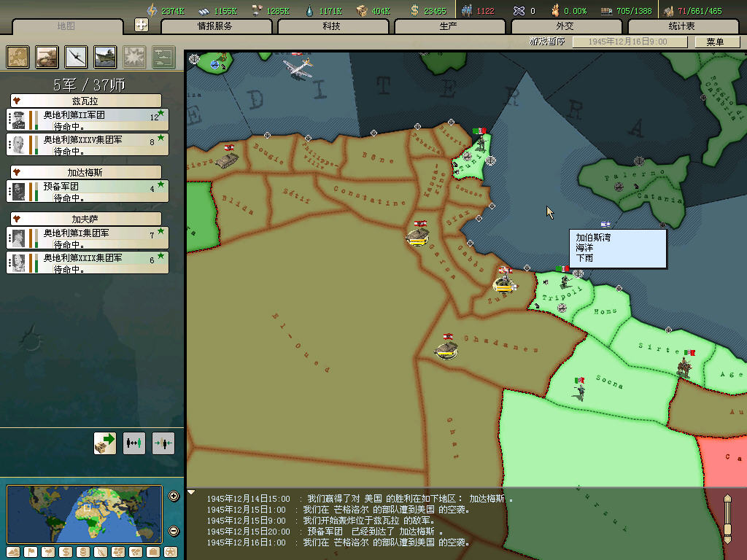Select the naval units (ship) filter icon
The height and width of the screenshot is (560, 747).
[105, 57]
